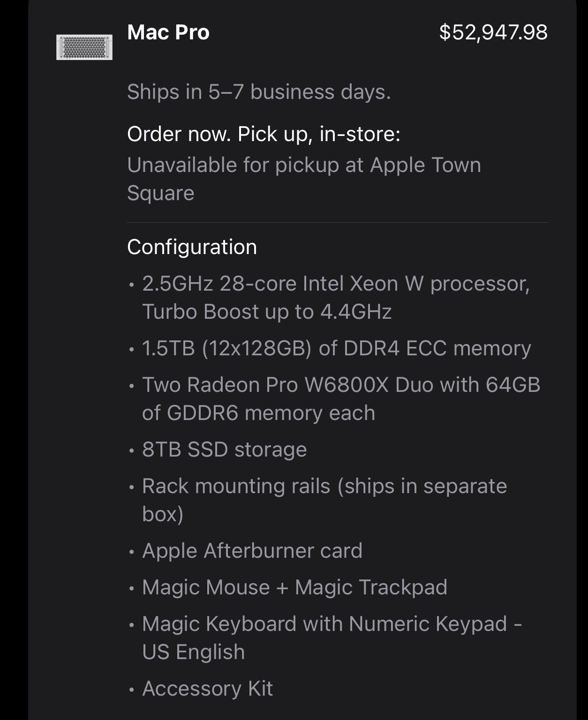Click the Accessory Kit item
This screenshot has width=588, height=720.
[x=207, y=689]
